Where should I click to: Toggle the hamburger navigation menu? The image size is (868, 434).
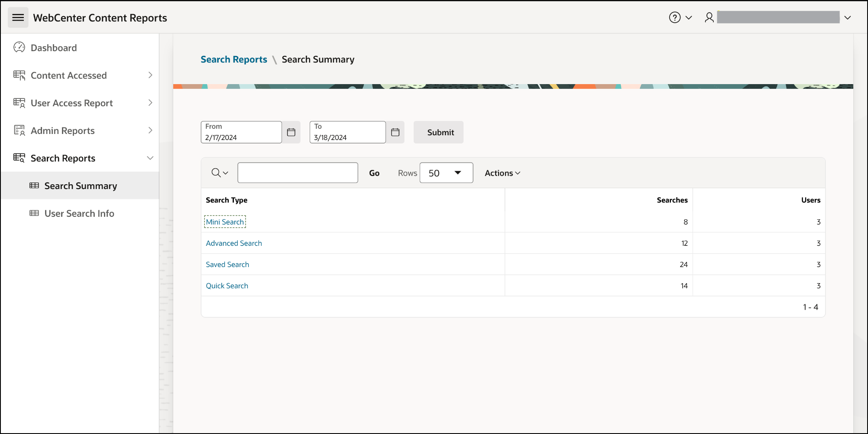tap(18, 17)
